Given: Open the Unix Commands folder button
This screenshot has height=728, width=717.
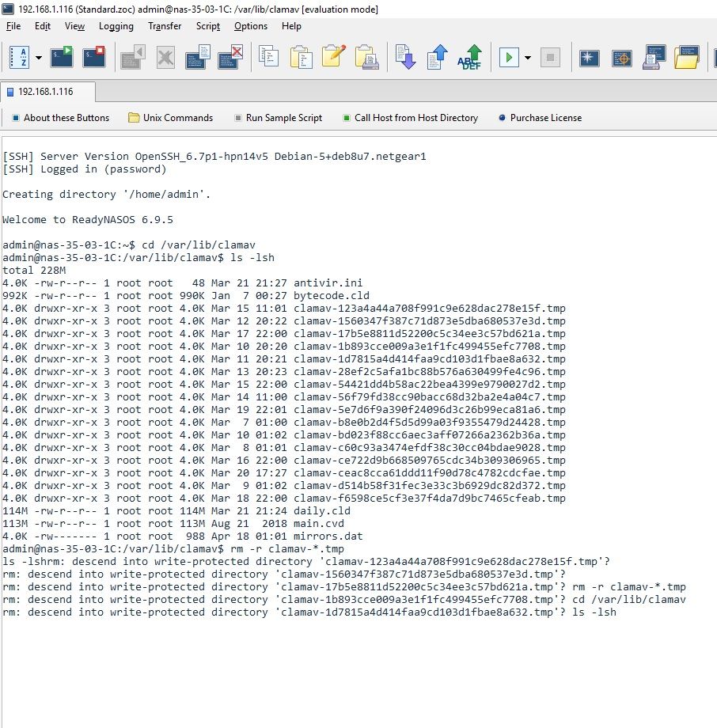Looking at the screenshot, I should (x=170, y=117).
